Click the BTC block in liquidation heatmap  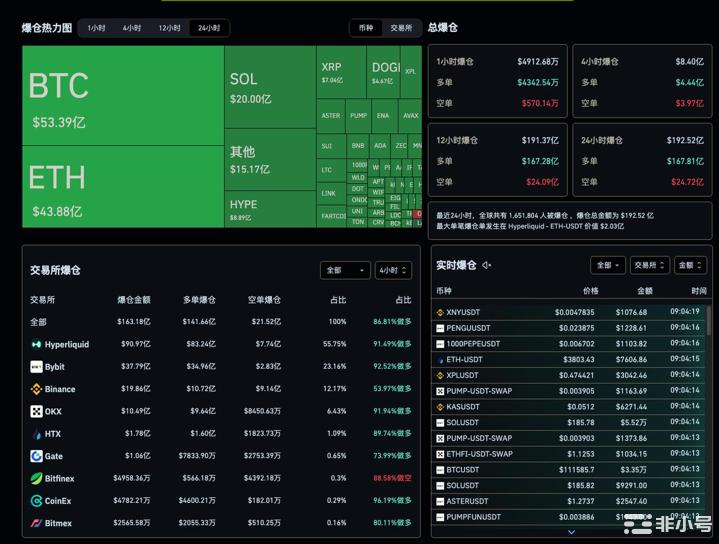(x=122, y=95)
